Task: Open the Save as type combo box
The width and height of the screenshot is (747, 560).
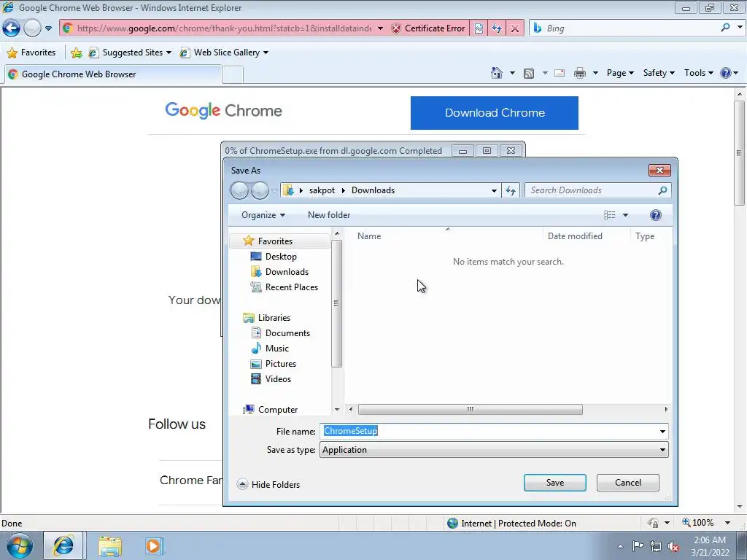Action: [x=494, y=450]
